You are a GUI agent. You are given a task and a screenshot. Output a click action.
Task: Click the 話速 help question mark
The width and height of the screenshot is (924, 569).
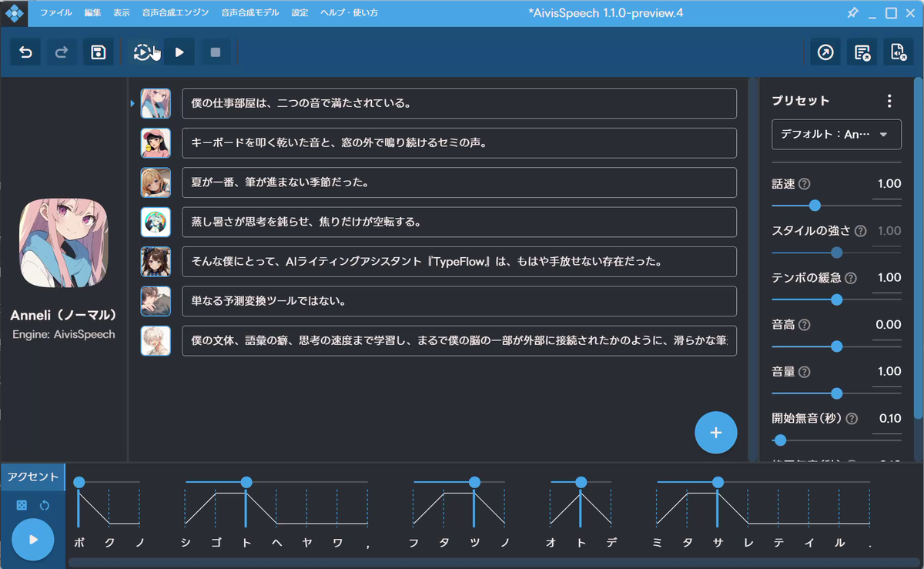[805, 184]
